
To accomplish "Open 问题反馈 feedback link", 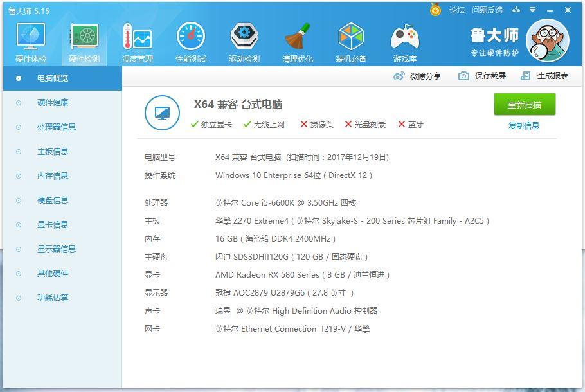I will point(487,10).
